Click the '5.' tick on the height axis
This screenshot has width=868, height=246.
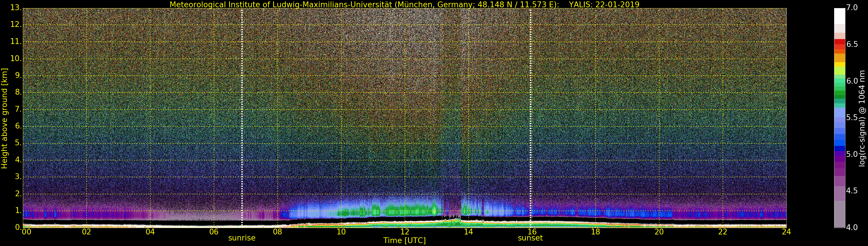(18, 143)
